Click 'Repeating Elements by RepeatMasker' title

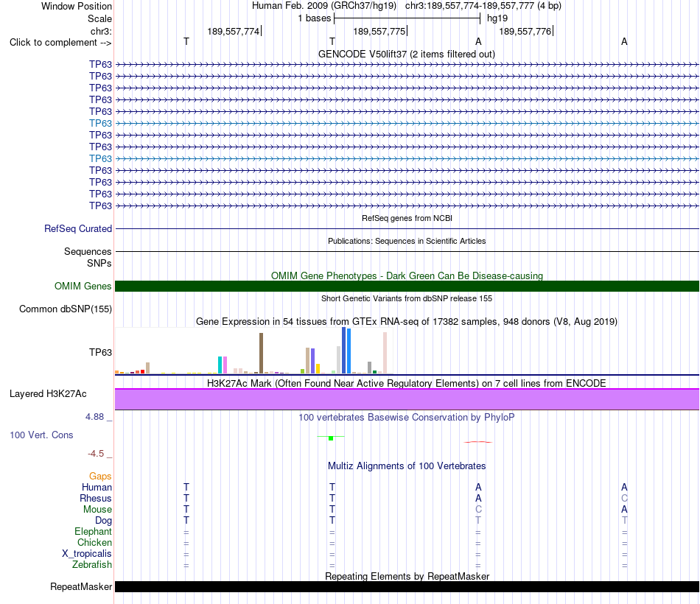407,576
